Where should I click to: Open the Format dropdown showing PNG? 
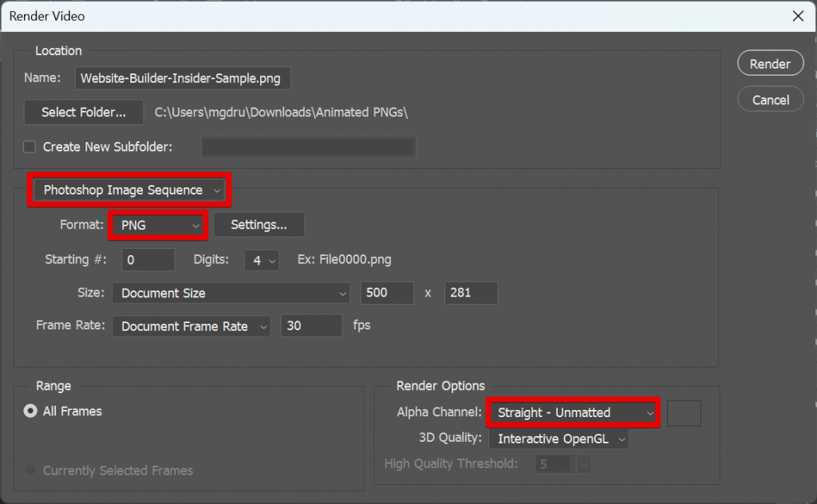point(157,226)
